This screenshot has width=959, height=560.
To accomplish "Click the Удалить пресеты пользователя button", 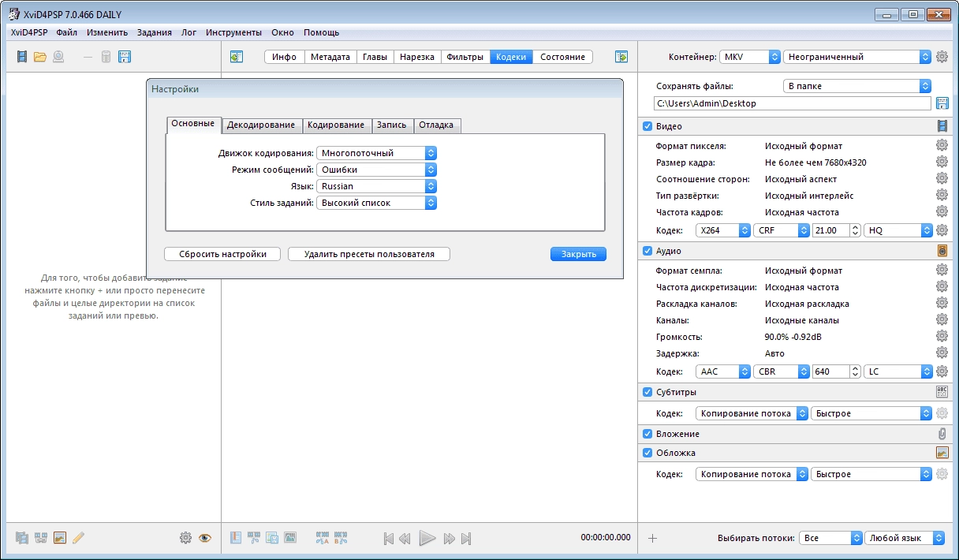I will (369, 254).
